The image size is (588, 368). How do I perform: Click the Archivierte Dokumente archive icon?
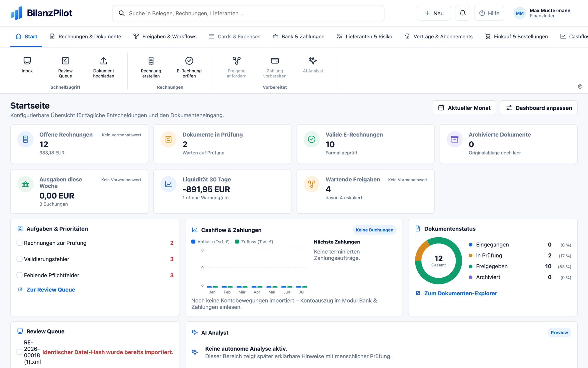(x=455, y=139)
